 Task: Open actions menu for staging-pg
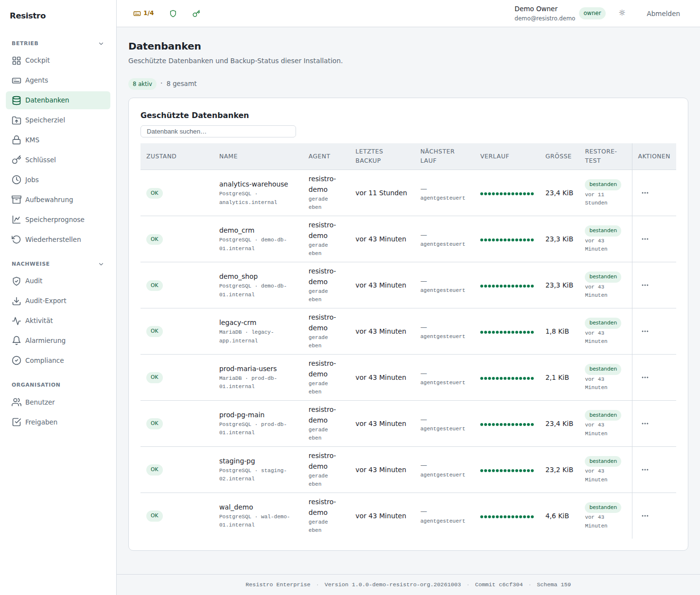coord(645,470)
